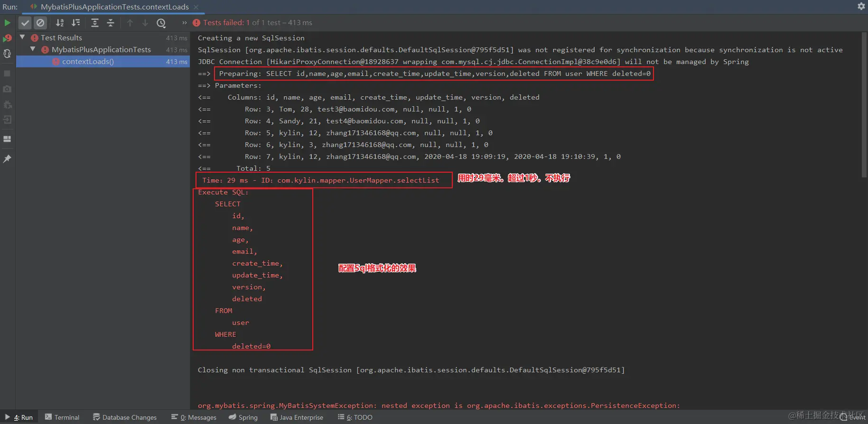The height and width of the screenshot is (424, 868).
Task: Sort tests by duration
Action: 75,23
